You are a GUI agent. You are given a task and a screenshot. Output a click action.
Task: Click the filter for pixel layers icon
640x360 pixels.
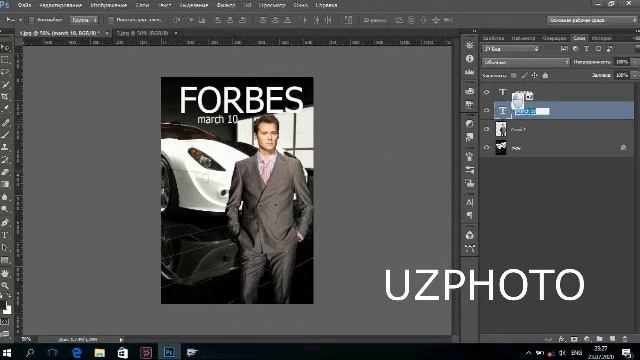coord(564,49)
